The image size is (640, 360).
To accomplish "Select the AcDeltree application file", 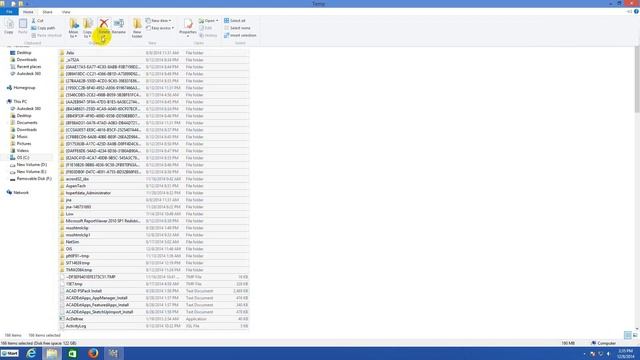I will point(154,319).
